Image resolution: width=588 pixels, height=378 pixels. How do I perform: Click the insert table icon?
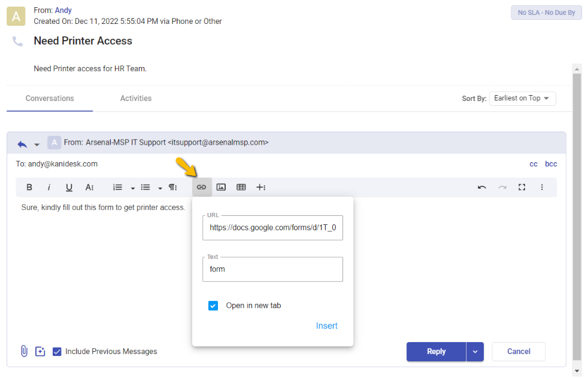click(x=241, y=187)
